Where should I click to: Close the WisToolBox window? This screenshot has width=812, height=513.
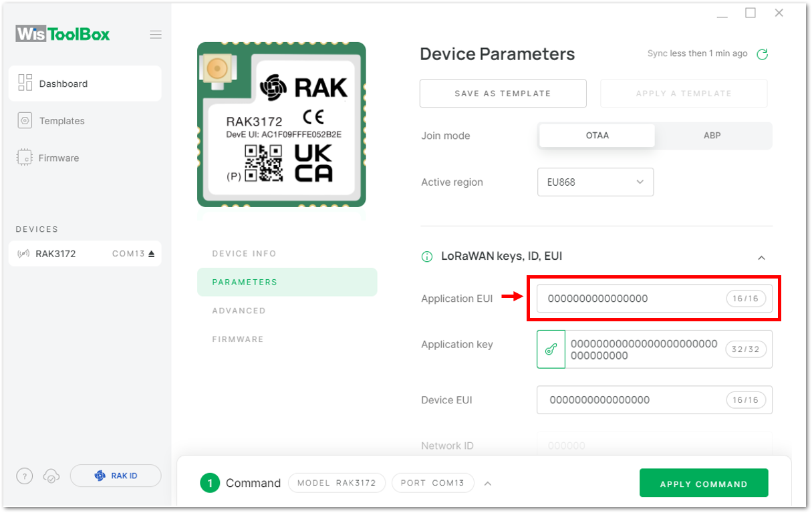tap(779, 13)
